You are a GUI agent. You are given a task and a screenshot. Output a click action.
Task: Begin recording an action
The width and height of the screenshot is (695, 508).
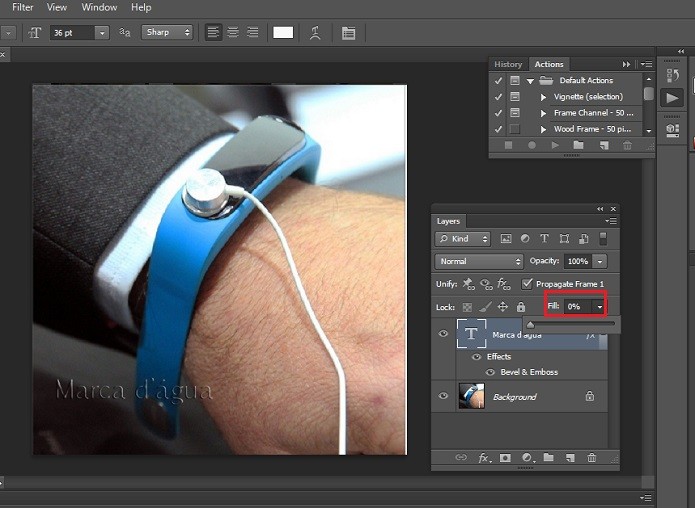point(532,145)
